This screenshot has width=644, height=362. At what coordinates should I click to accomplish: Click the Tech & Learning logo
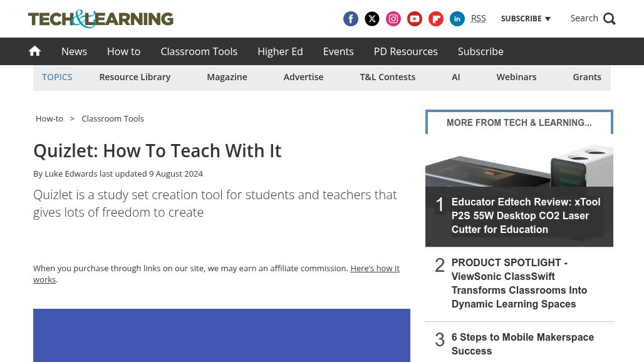101,19
